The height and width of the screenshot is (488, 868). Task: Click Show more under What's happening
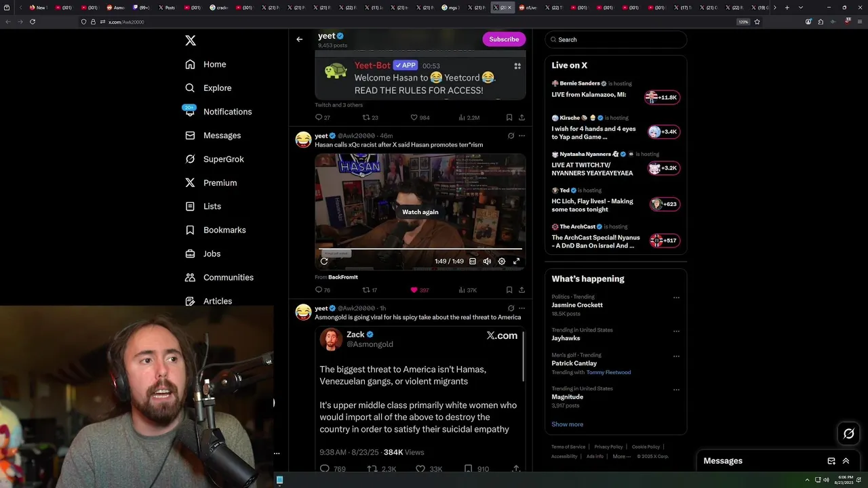pos(567,424)
